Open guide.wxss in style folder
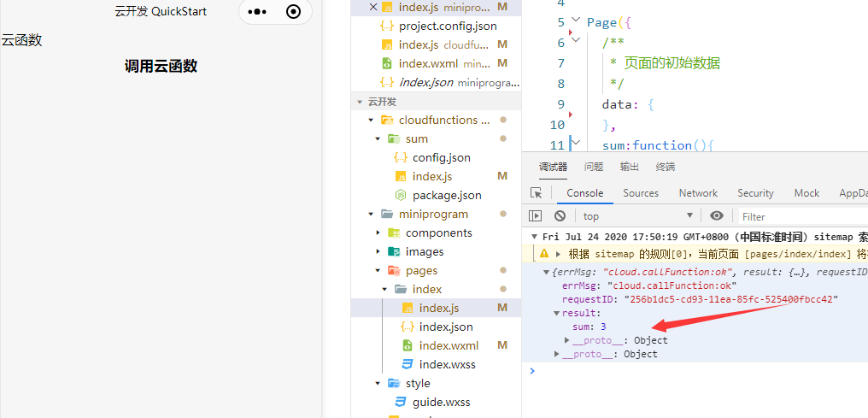 (x=441, y=402)
